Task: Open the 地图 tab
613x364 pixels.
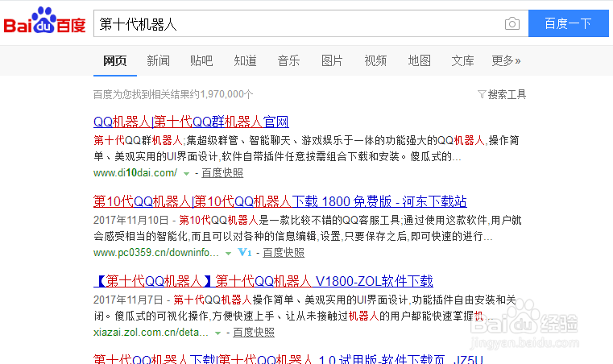Action: point(419,60)
